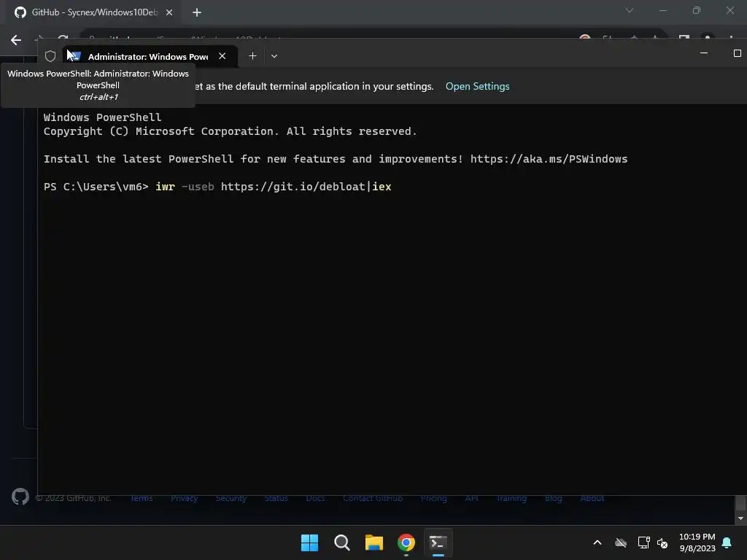Open the API link in GitHub footer
The height and width of the screenshot is (560, 747).
click(472, 498)
